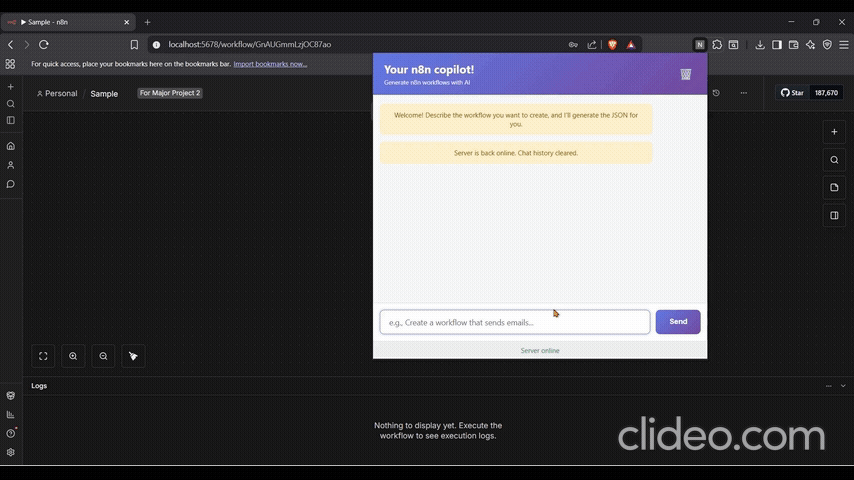The height and width of the screenshot is (480, 854).
Task: Share this page via share icon
Action: pos(591,45)
